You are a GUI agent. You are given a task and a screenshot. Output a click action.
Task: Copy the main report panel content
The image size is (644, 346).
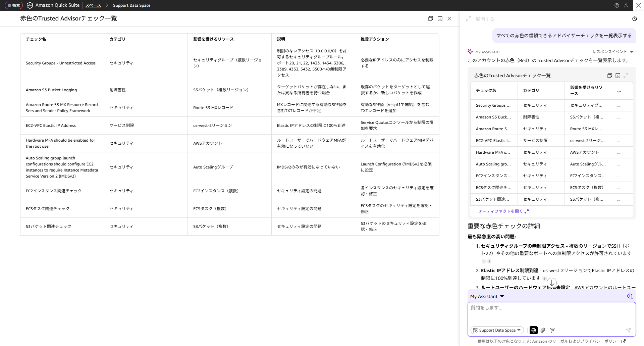click(x=431, y=18)
